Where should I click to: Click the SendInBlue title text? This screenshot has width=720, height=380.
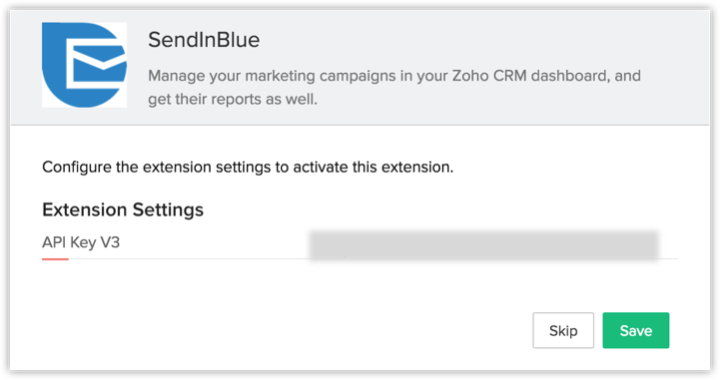click(204, 39)
